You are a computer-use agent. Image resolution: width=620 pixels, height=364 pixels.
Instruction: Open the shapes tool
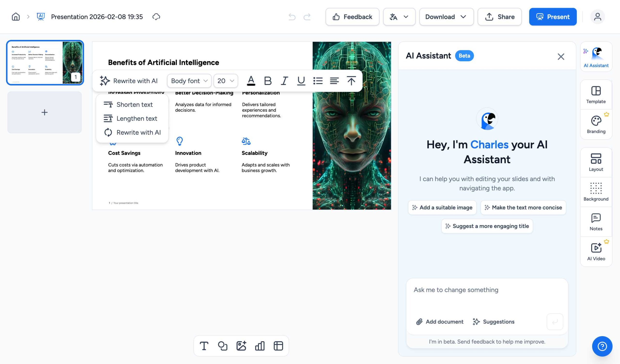(223, 346)
